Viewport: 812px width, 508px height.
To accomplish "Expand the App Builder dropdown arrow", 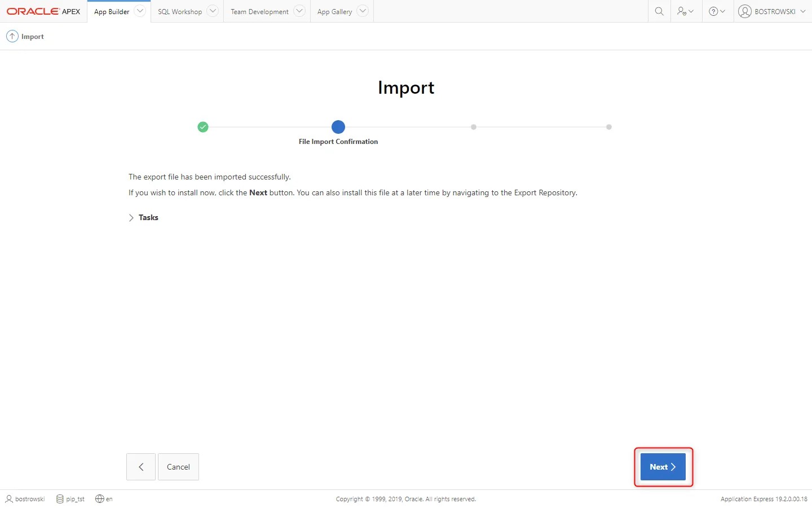I will tap(140, 11).
